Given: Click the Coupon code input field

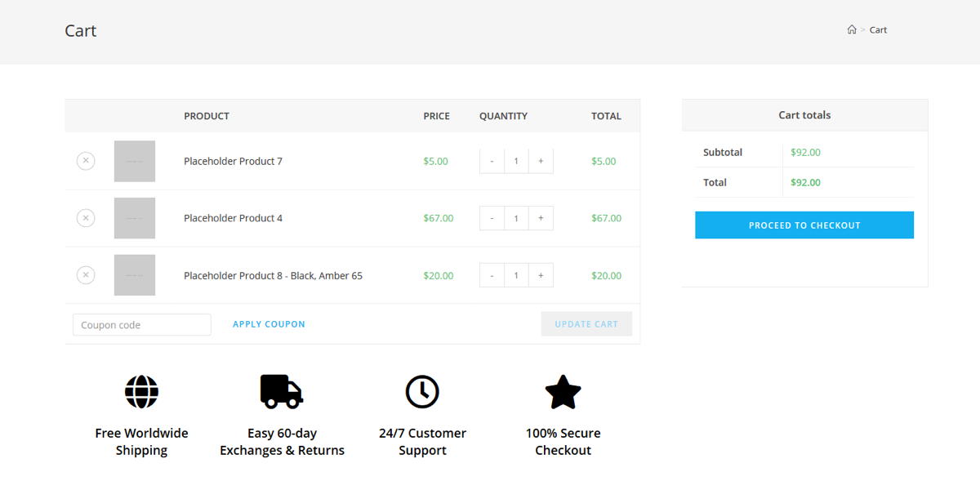Looking at the screenshot, I should [142, 325].
